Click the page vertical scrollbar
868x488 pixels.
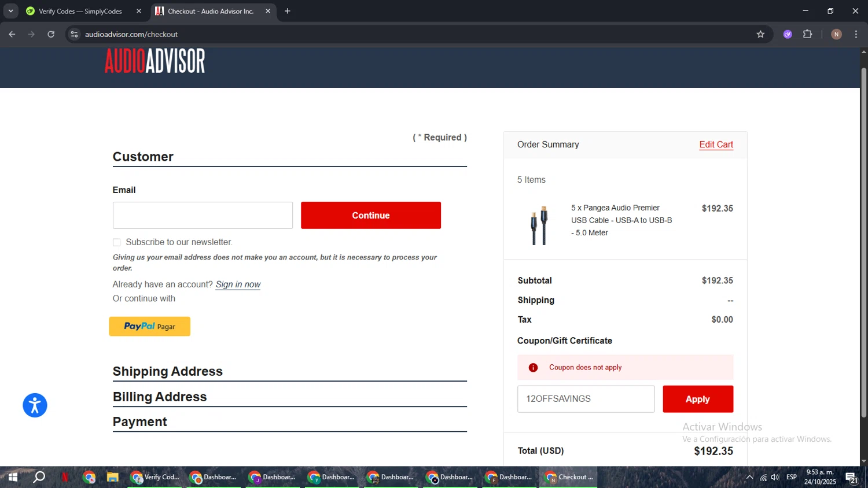[863, 243]
